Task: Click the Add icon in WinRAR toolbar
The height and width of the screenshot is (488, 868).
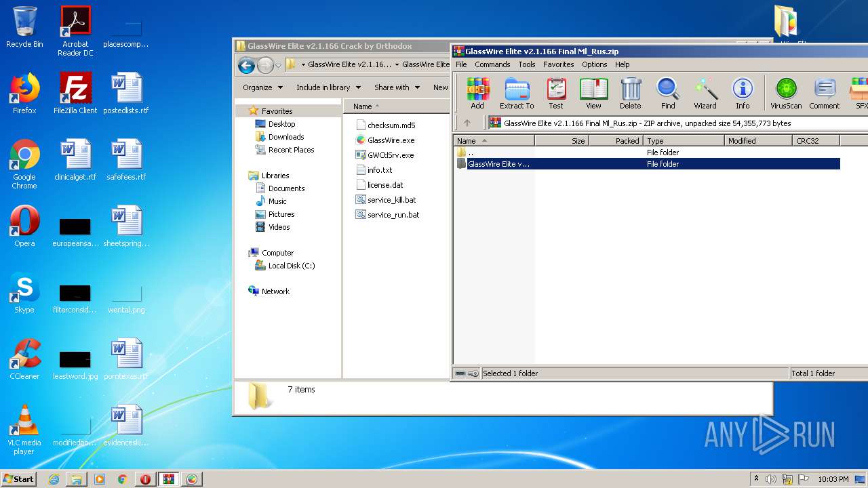Action: tap(477, 94)
